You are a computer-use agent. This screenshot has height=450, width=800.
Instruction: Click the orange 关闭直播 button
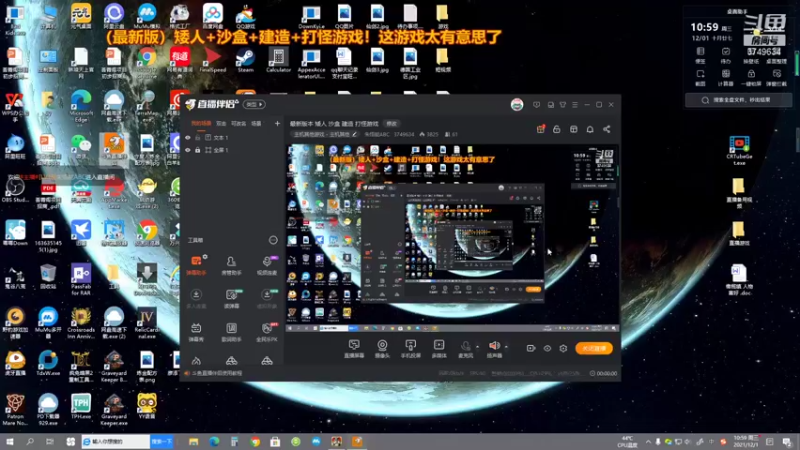(594, 348)
